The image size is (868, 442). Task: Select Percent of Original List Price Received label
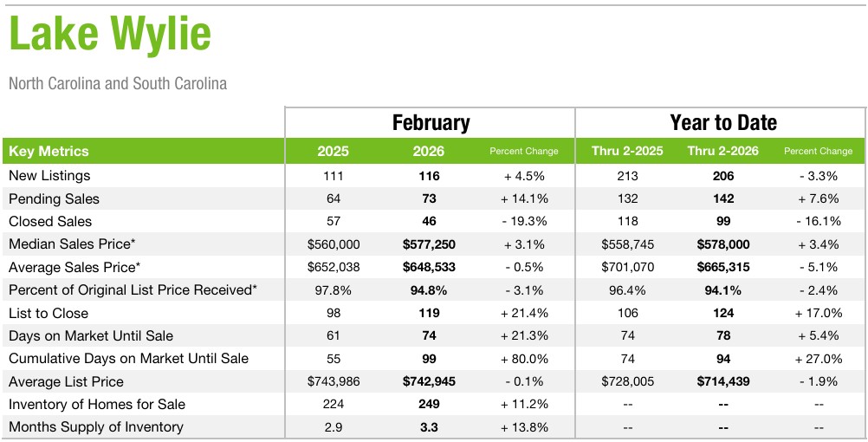[x=133, y=289]
